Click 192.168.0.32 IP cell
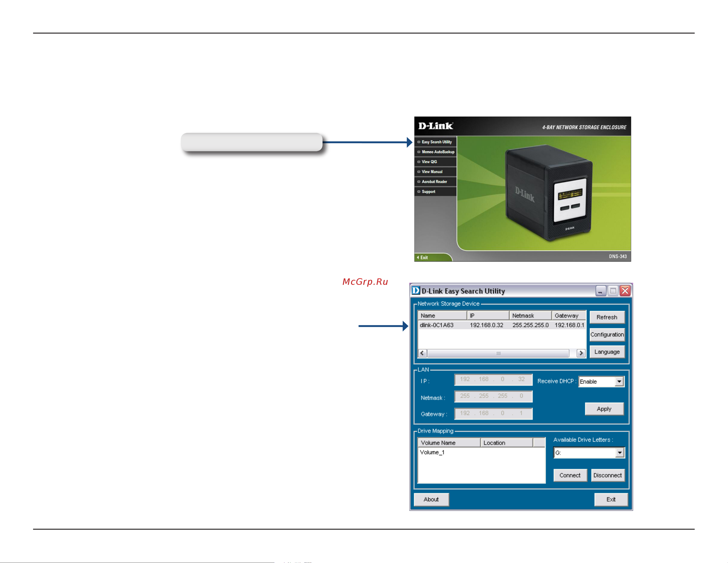The image size is (728, 563). tap(486, 325)
